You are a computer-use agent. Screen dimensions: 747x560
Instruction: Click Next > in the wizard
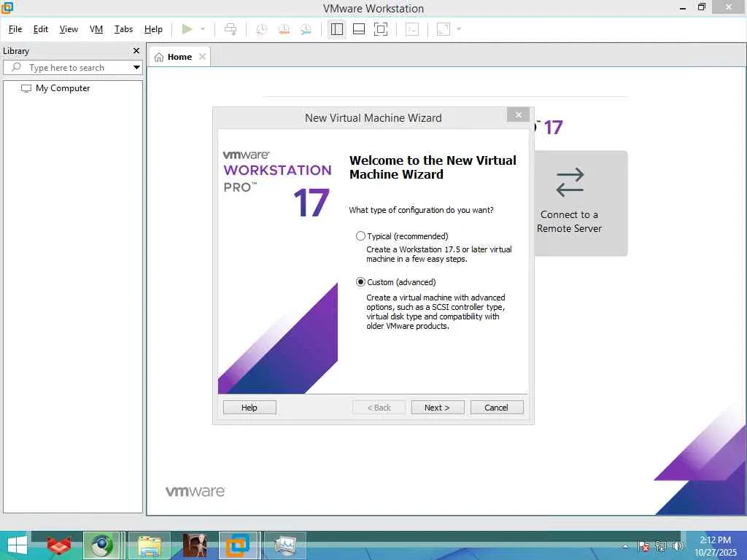click(x=438, y=407)
